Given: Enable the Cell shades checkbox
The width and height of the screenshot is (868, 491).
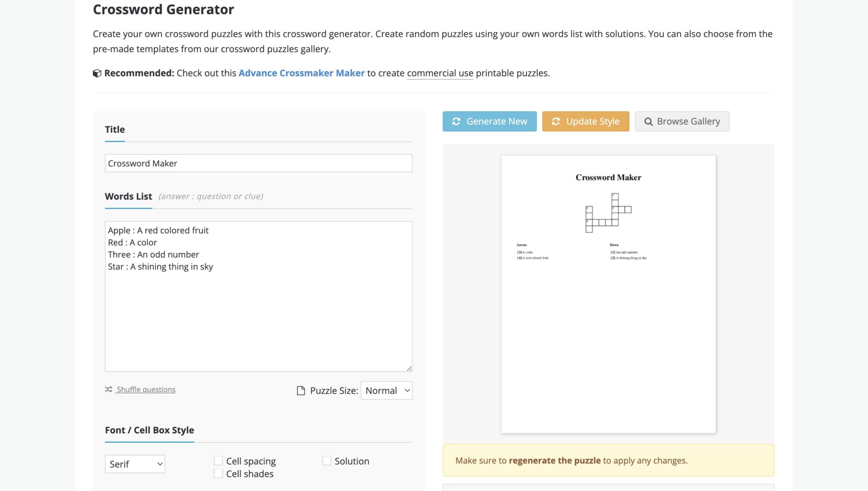Looking at the screenshot, I should coord(218,474).
